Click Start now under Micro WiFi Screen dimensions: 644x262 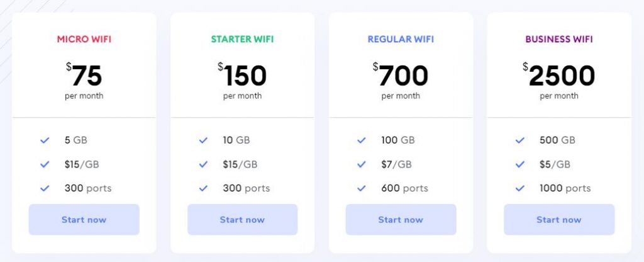(84, 220)
